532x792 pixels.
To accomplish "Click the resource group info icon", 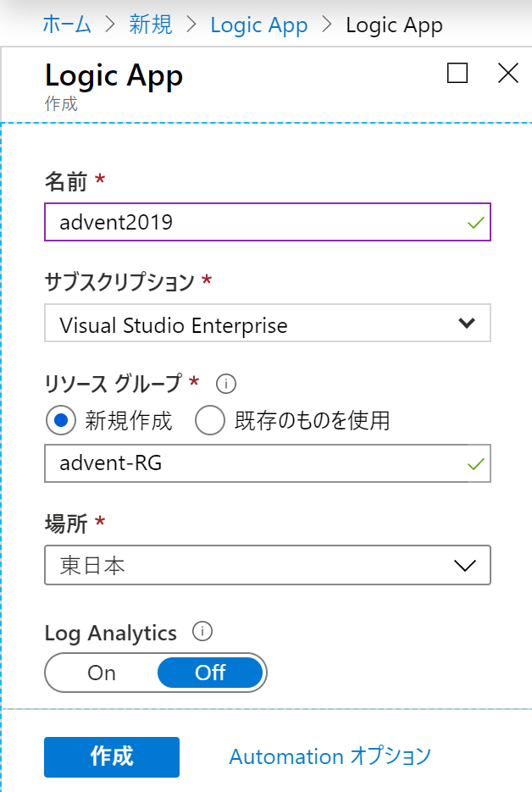I will (225, 384).
